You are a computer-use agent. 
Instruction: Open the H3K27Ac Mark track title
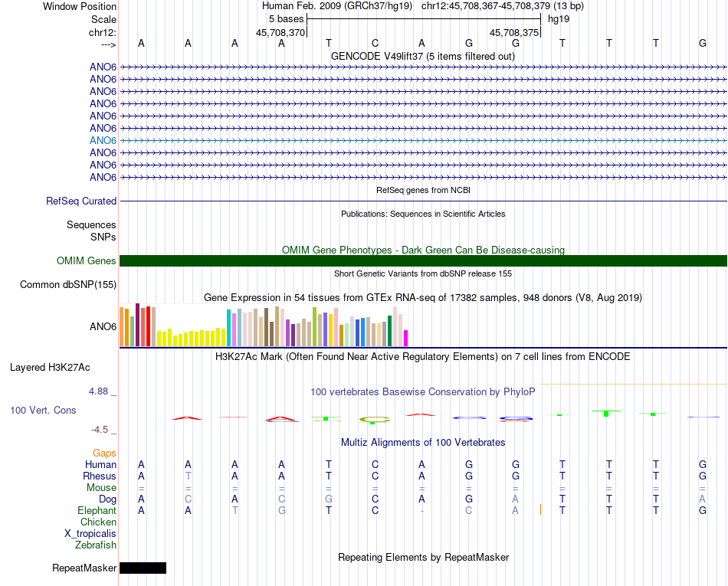(423, 357)
